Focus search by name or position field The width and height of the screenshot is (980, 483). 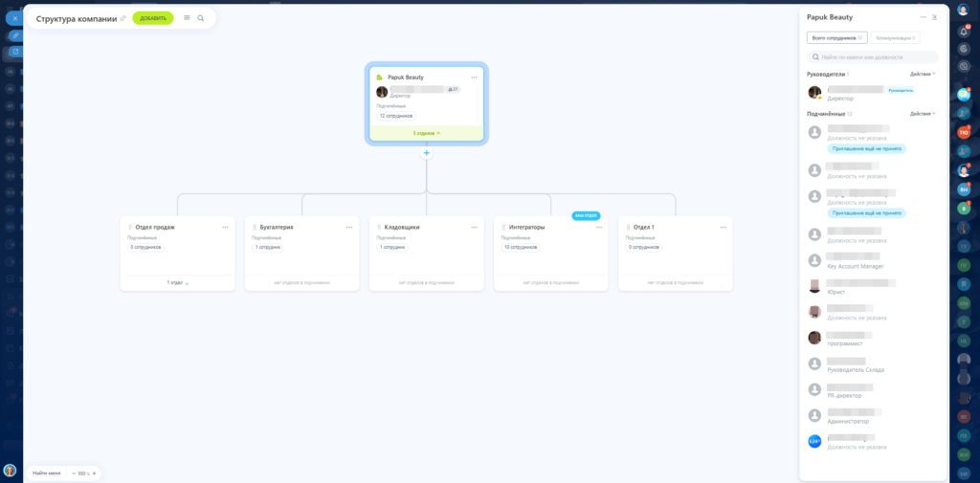click(873, 56)
